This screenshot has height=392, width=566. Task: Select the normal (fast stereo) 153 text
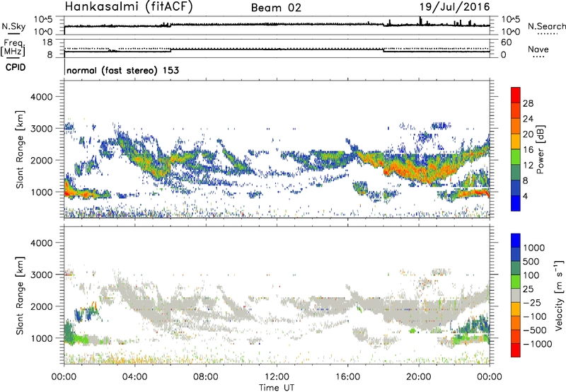pyautogui.click(x=122, y=70)
